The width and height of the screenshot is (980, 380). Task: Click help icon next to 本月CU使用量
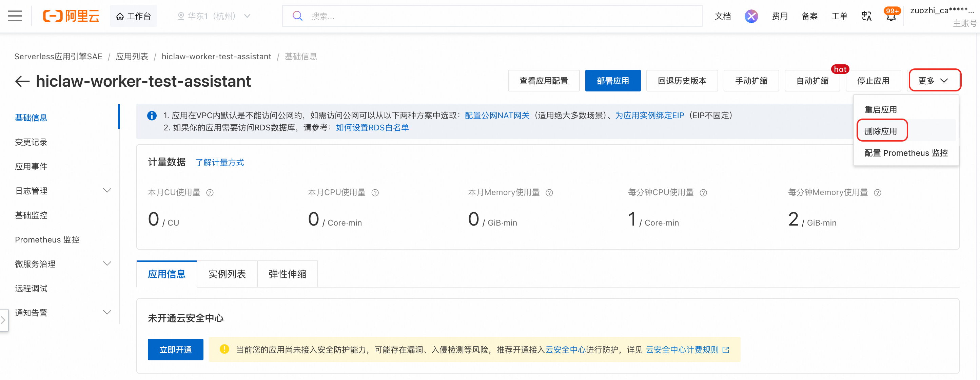coord(210,193)
